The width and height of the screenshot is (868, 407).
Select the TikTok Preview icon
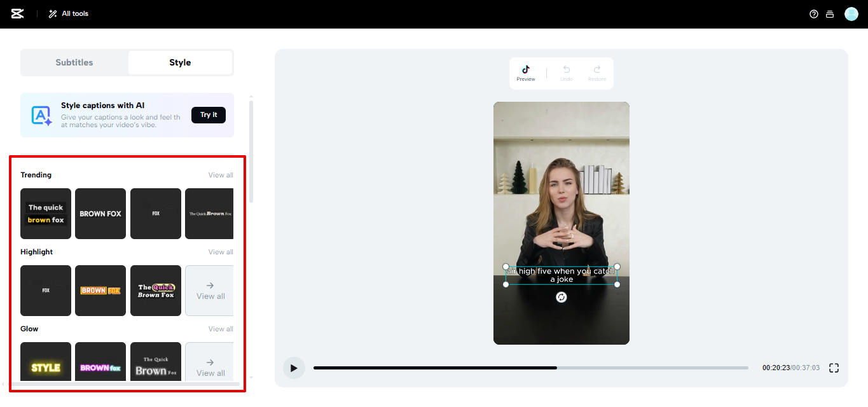pyautogui.click(x=526, y=70)
